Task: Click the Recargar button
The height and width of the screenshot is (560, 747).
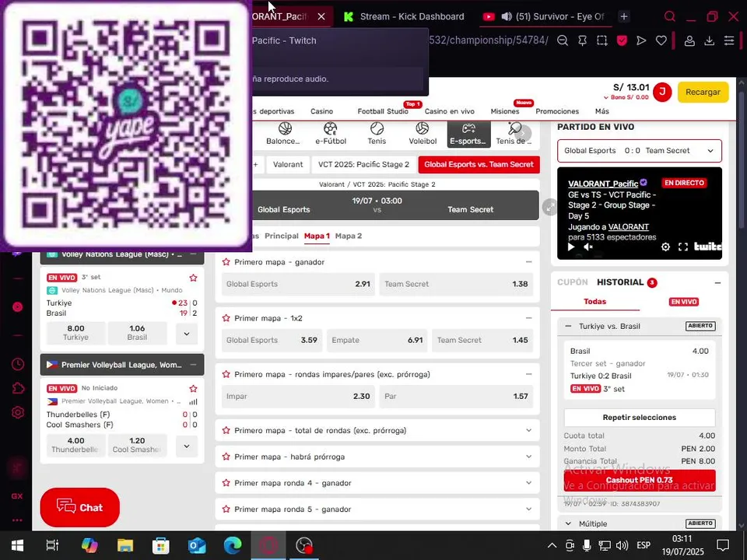Action: click(x=703, y=92)
